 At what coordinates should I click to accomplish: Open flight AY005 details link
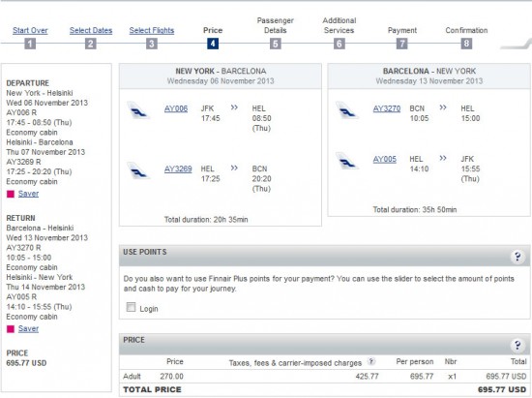tap(384, 159)
